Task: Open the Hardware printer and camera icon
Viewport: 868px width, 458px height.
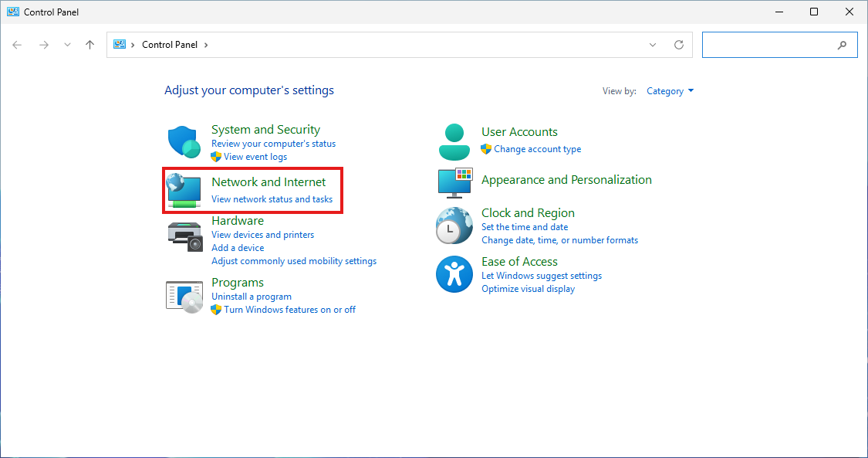Action: pos(185,236)
